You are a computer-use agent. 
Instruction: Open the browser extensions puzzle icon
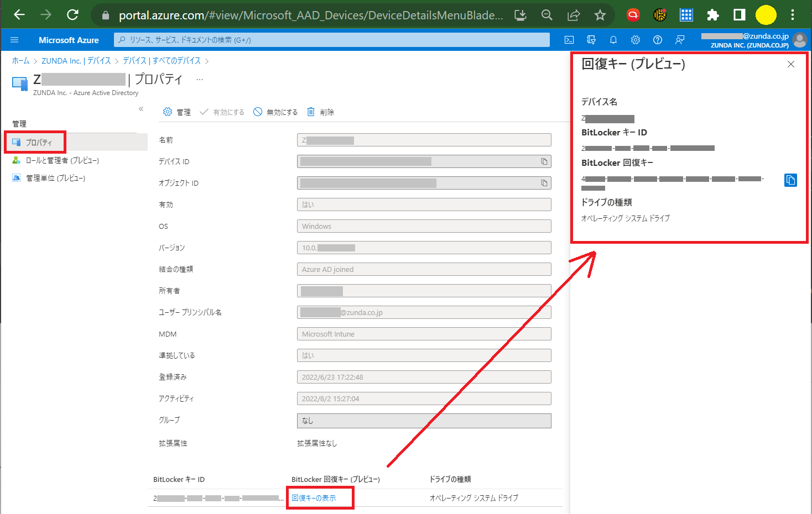coord(713,15)
